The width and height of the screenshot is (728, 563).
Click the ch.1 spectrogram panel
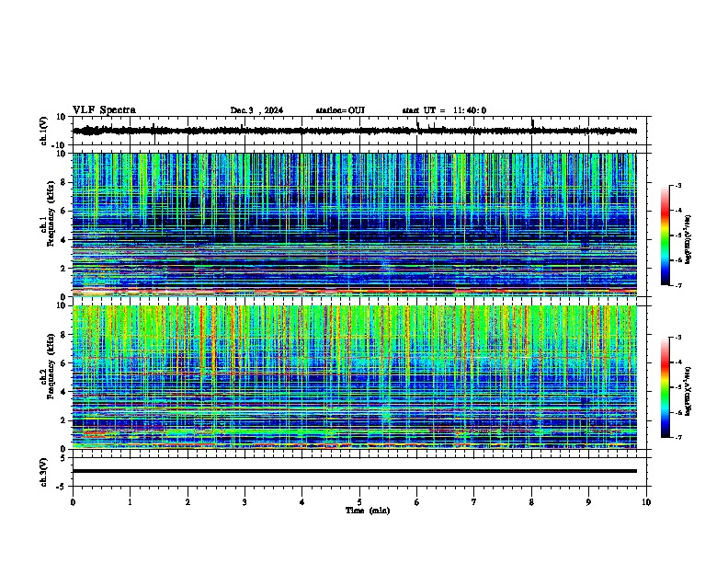coord(355,224)
